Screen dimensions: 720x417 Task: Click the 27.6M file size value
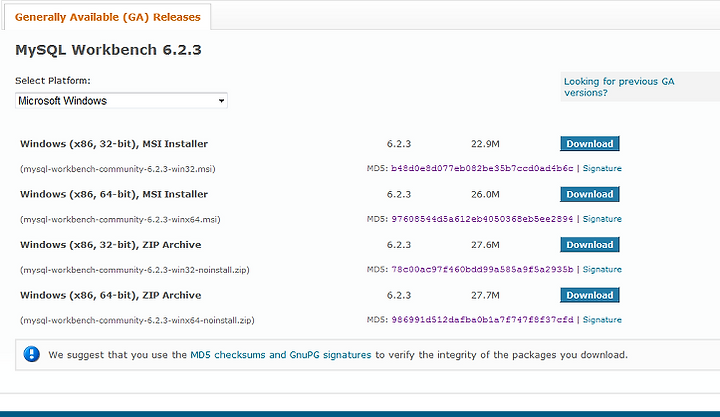tap(485, 245)
